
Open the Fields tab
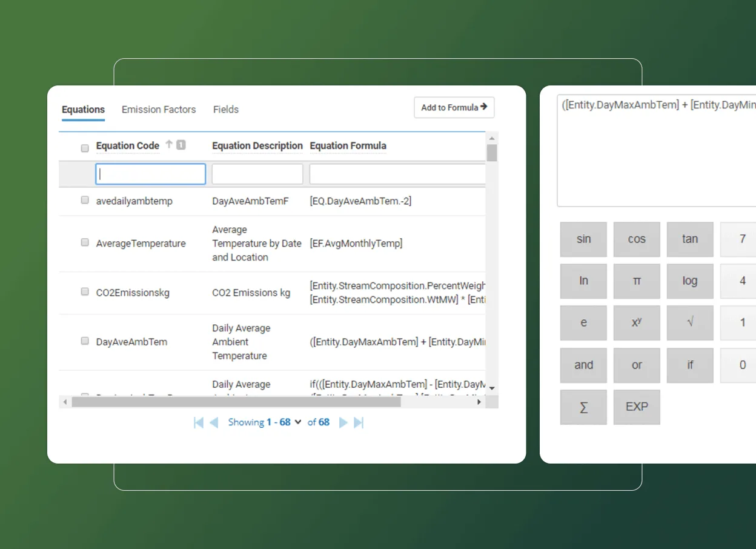click(x=225, y=109)
